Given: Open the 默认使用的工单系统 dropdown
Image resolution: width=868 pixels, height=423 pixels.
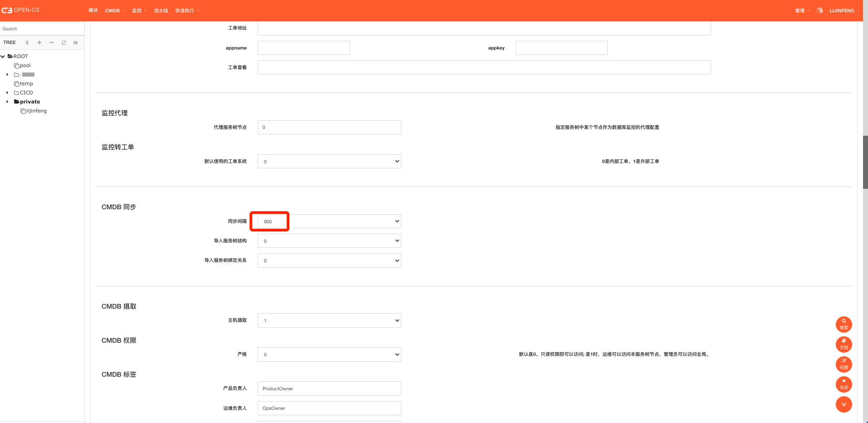Looking at the screenshot, I should pyautogui.click(x=329, y=161).
